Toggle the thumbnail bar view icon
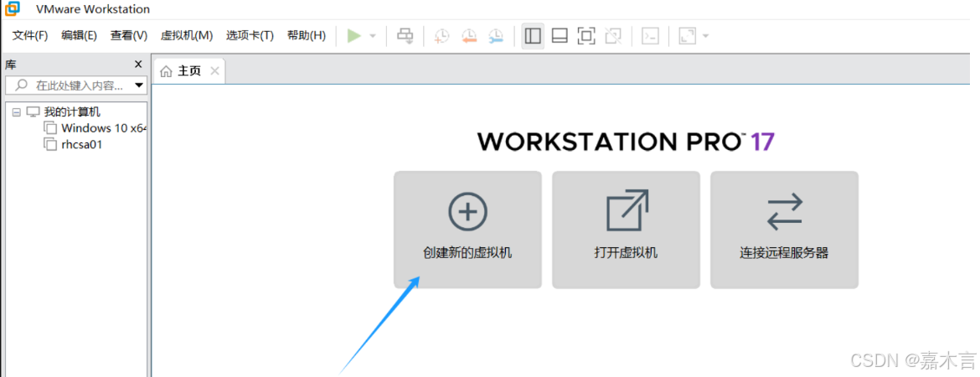980x377 pixels. point(560,36)
